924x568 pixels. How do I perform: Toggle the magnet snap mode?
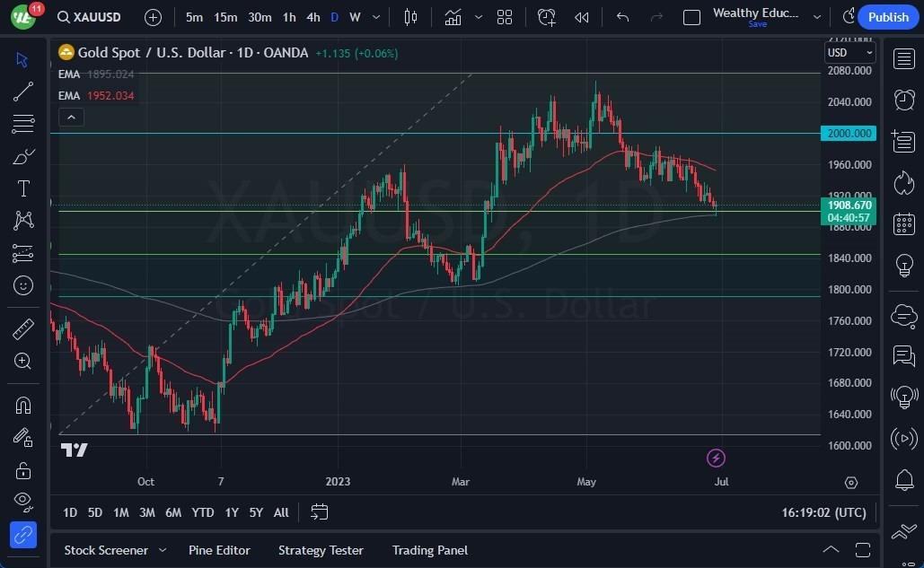coord(23,405)
